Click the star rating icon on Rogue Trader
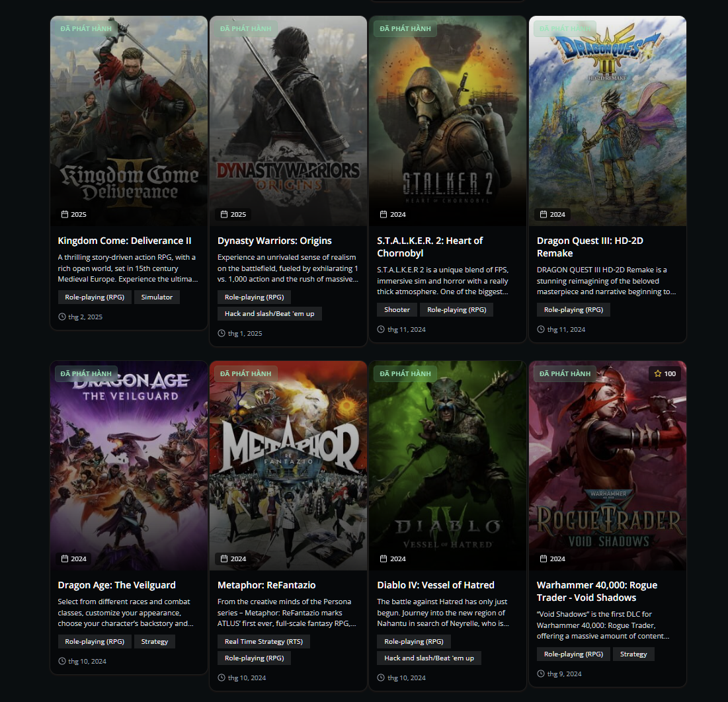 pyautogui.click(x=658, y=374)
